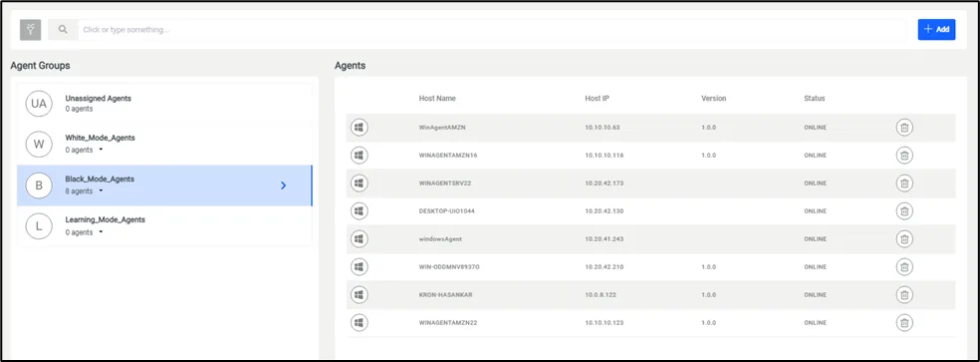Click the Agents panel heading
980x362 pixels.
[350, 65]
